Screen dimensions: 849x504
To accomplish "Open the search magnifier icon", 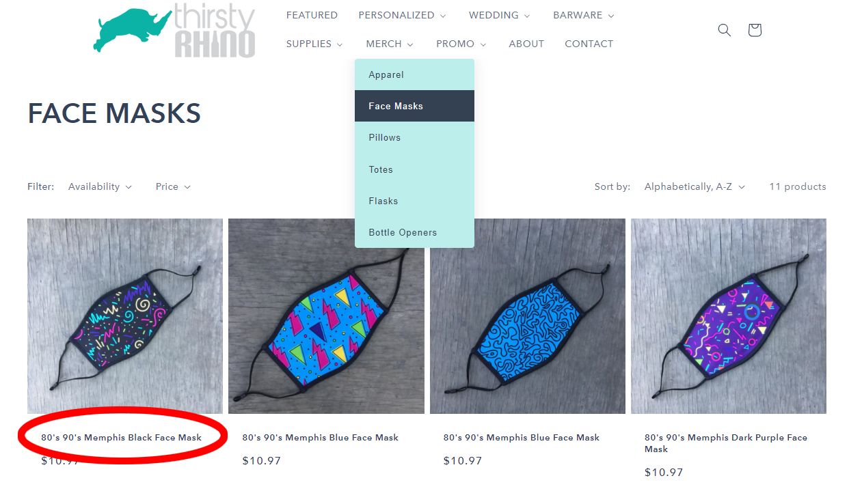I will click(x=725, y=30).
